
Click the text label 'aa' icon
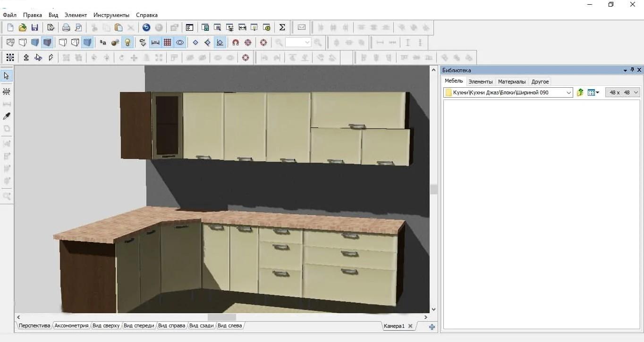(x=103, y=42)
